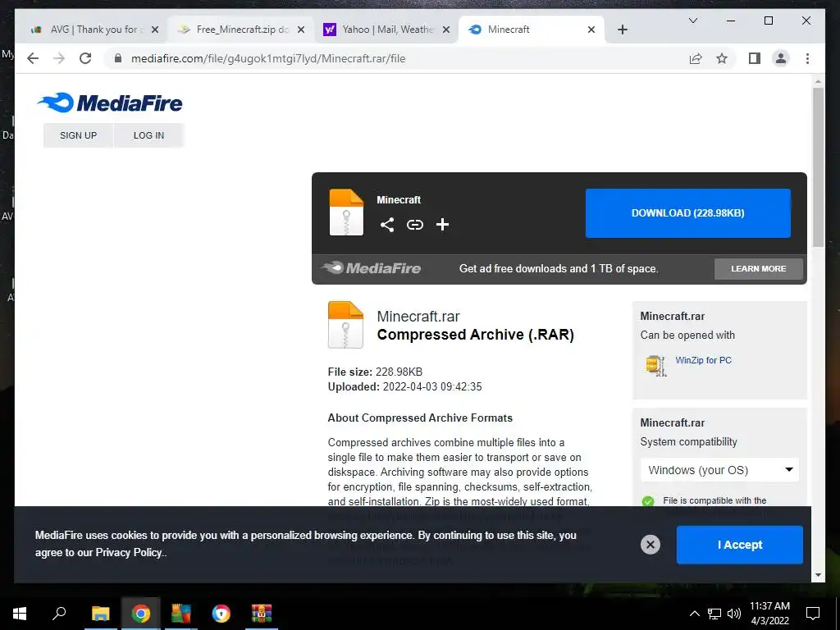Click the 'About Compressed Archive Formats' heading
The image size is (840, 630).
coord(420,418)
